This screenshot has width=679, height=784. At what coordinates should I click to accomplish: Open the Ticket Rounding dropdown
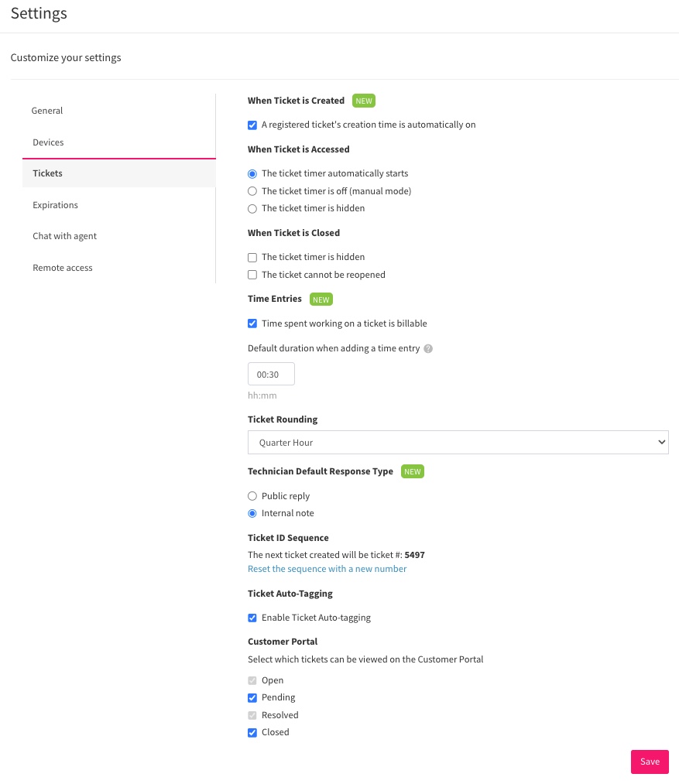tap(458, 443)
